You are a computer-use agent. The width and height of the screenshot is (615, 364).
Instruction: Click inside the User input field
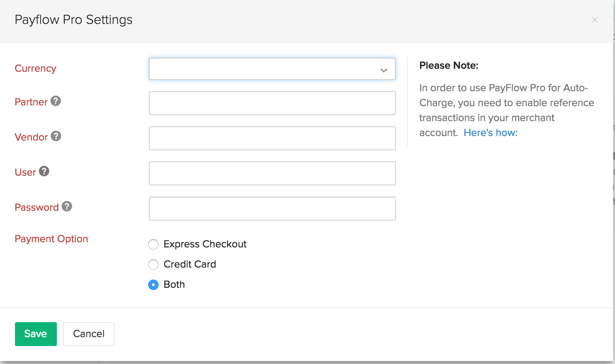272,173
